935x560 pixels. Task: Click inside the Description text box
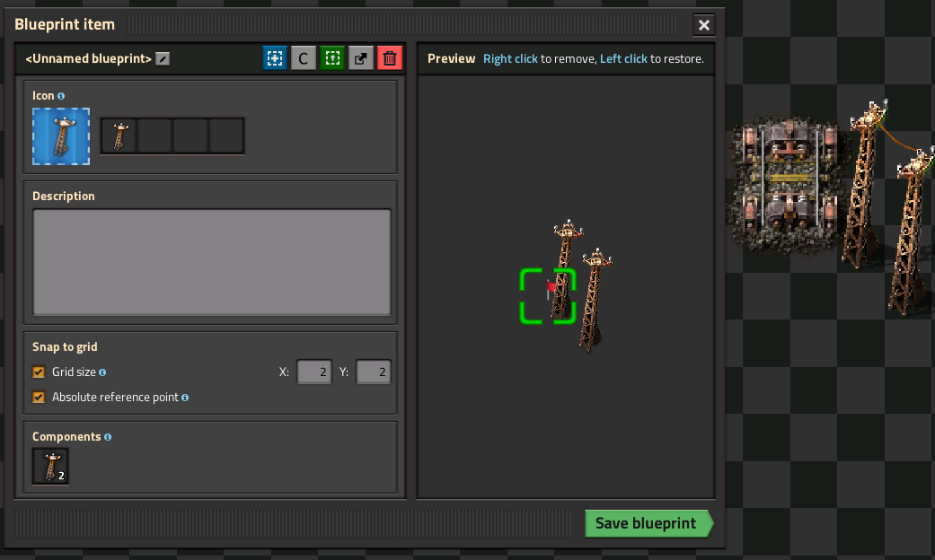click(211, 262)
